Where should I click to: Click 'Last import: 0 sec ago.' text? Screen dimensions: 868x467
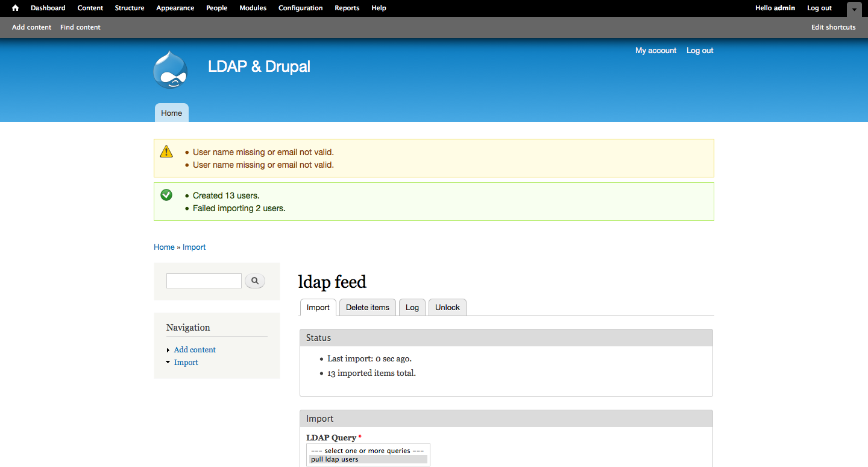coord(370,358)
